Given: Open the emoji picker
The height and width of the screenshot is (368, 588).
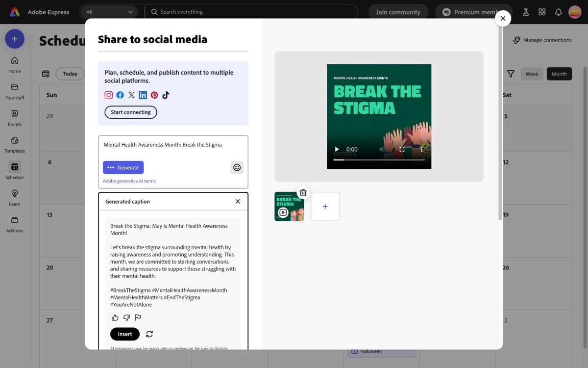Looking at the screenshot, I should pyautogui.click(x=237, y=167).
